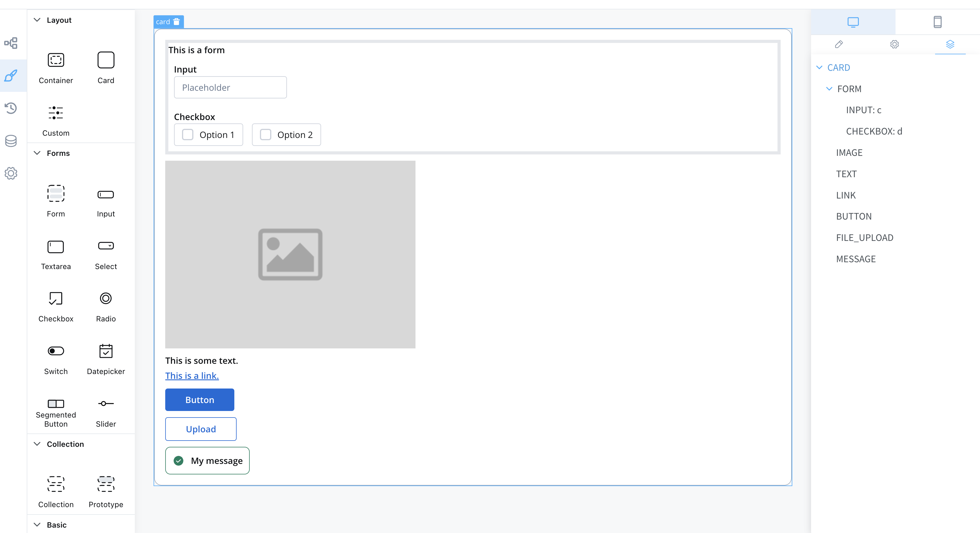Viewport: 980px width, 533px height.
Task: Focus the Placeholder input field
Action: click(230, 87)
